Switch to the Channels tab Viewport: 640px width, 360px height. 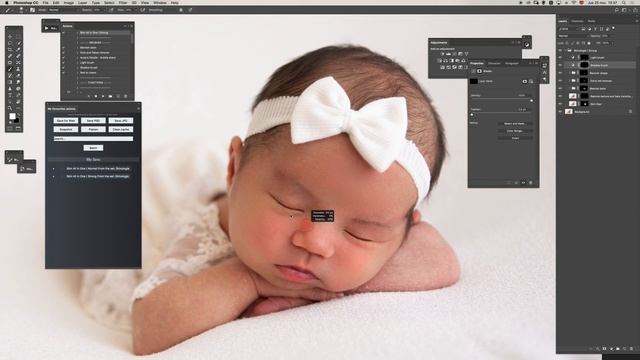tap(578, 21)
